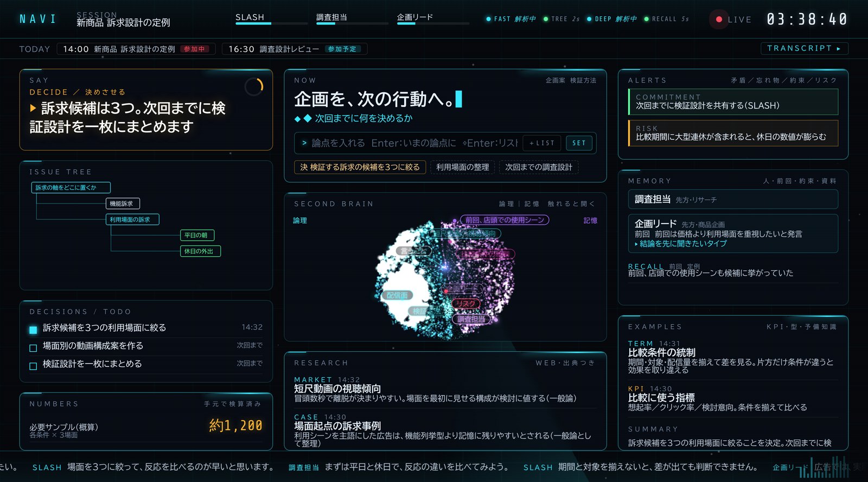Check off 訴求候補を3つの利用場面に絞る

click(x=33, y=329)
